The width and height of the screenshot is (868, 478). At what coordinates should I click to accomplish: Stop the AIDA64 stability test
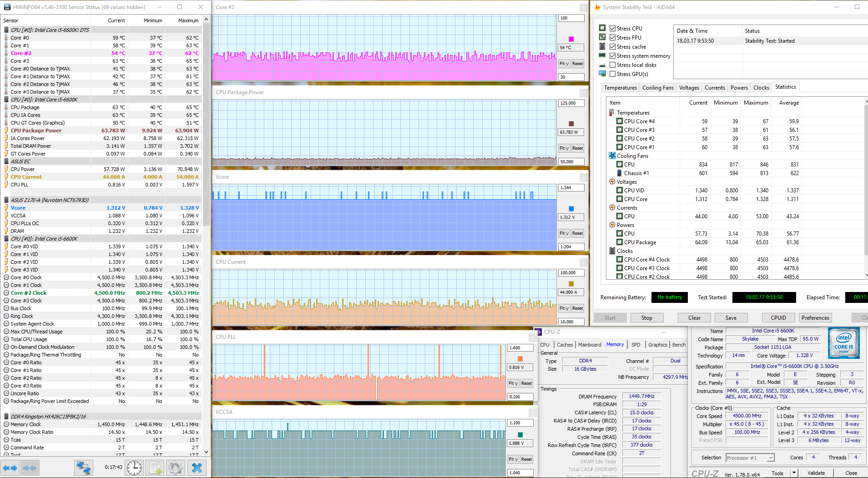pyautogui.click(x=646, y=318)
